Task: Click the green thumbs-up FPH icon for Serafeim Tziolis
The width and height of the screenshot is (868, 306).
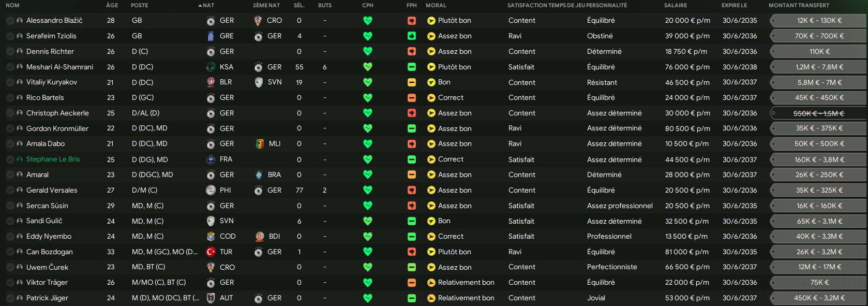Action: coord(412,36)
